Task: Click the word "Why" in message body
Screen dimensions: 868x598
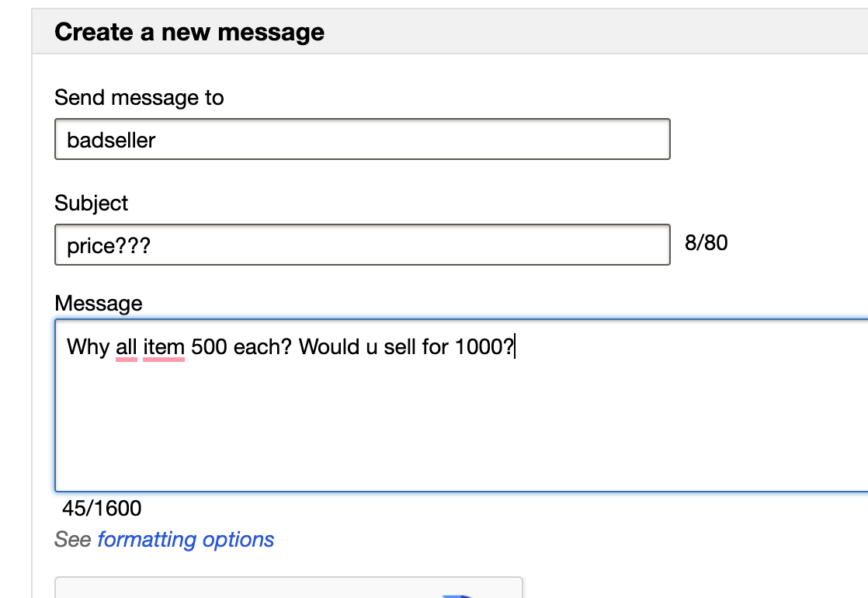Action: [x=89, y=346]
